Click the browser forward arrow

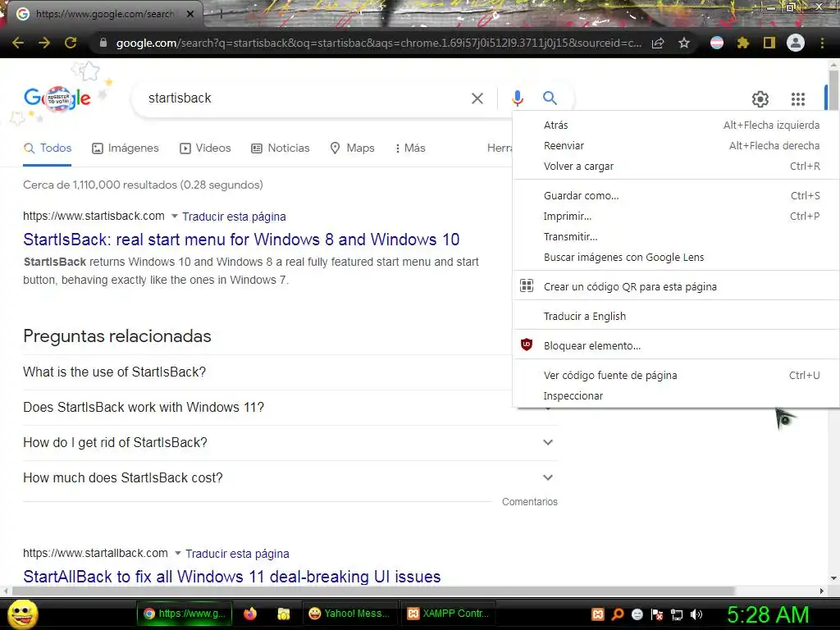pyautogui.click(x=44, y=43)
